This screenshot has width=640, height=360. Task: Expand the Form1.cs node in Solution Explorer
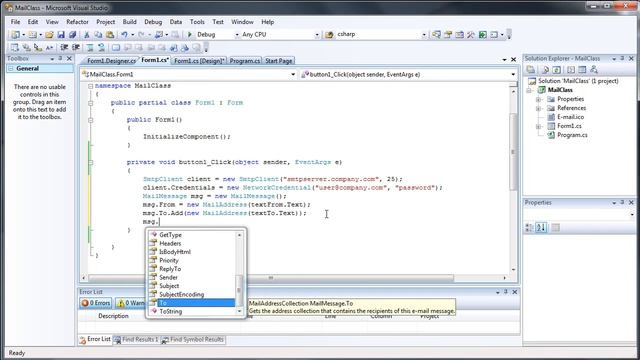538,126
